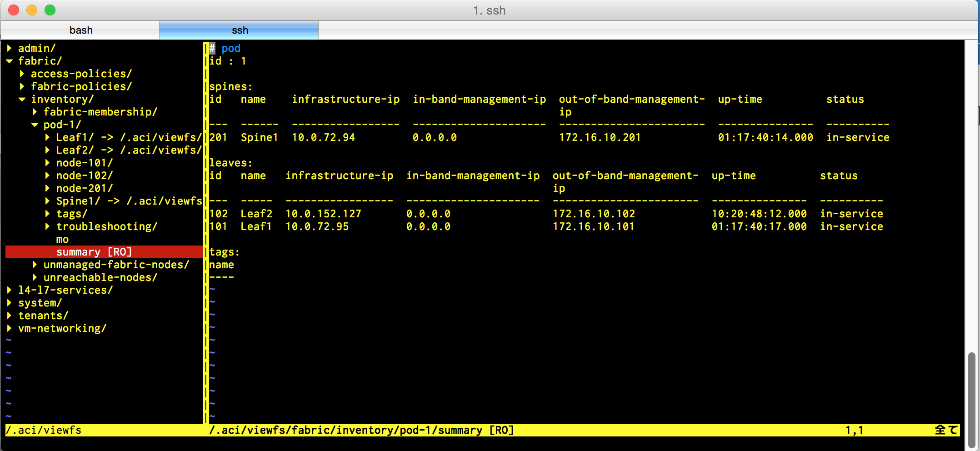Image resolution: width=980 pixels, height=451 pixels.
Task: Expand the admin/ folder arrow
Action: 9,48
